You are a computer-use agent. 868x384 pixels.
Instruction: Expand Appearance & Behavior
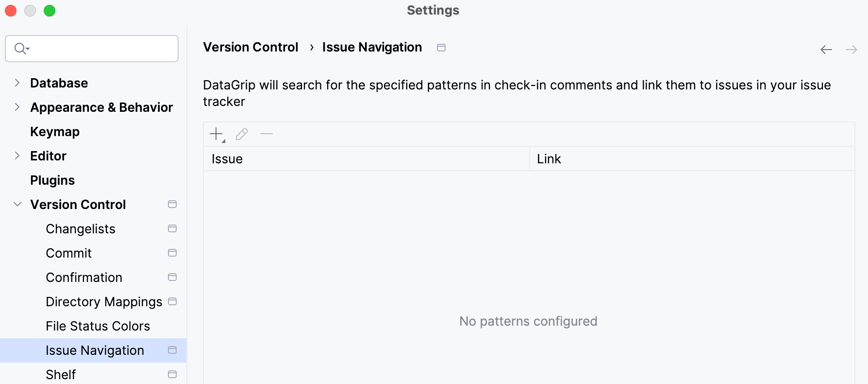[17, 107]
